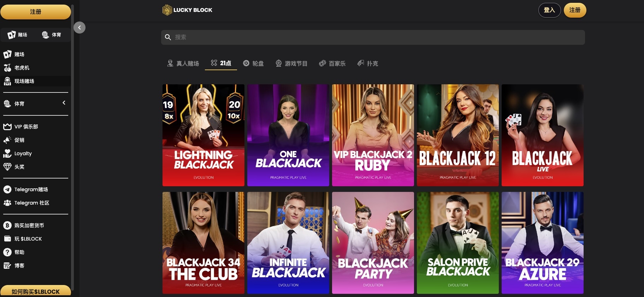Expand the 体育 sidebar section chevron
The height and width of the screenshot is (297, 644).
[64, 103]
